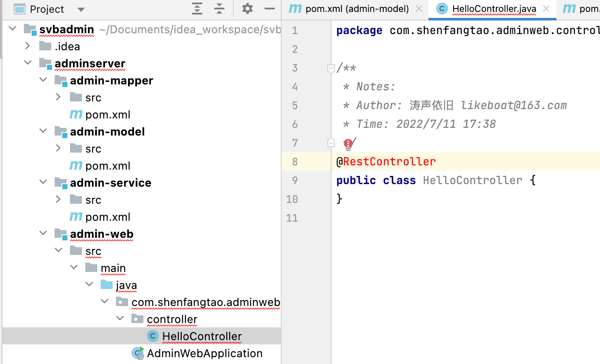The image size is (600, 364).
Task: Click HelloController class icon in tree
Action: click(x=153, y=336)
